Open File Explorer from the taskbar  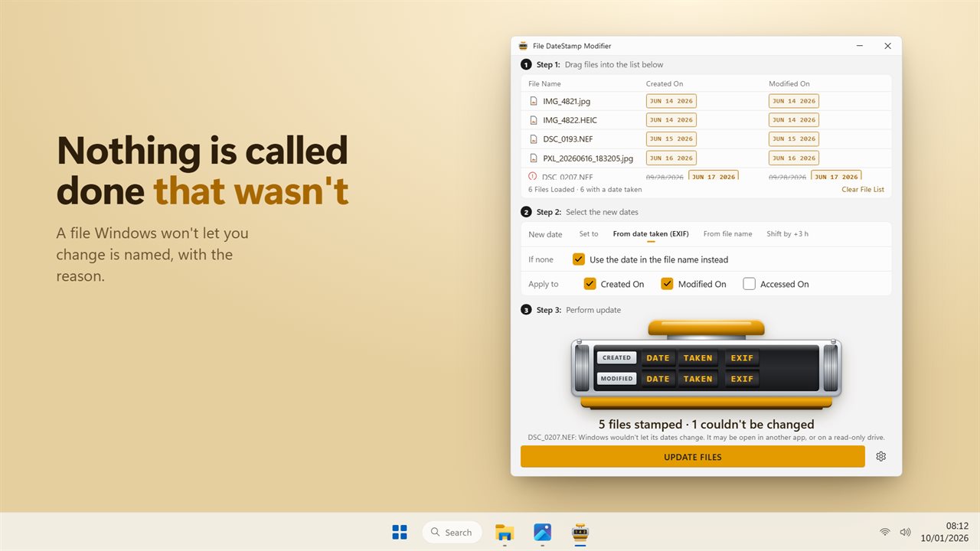(505, 532)
